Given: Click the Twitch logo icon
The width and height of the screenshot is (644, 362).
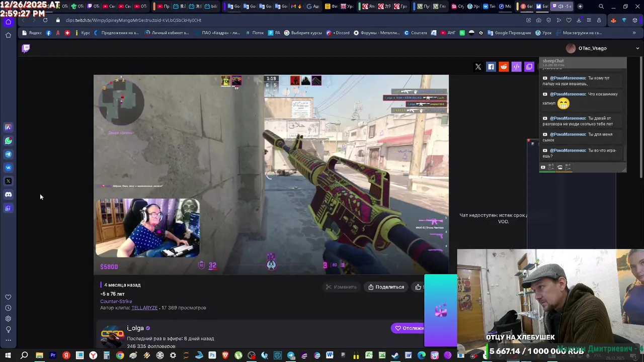Looking at the screenshot, I should (26, 48).
